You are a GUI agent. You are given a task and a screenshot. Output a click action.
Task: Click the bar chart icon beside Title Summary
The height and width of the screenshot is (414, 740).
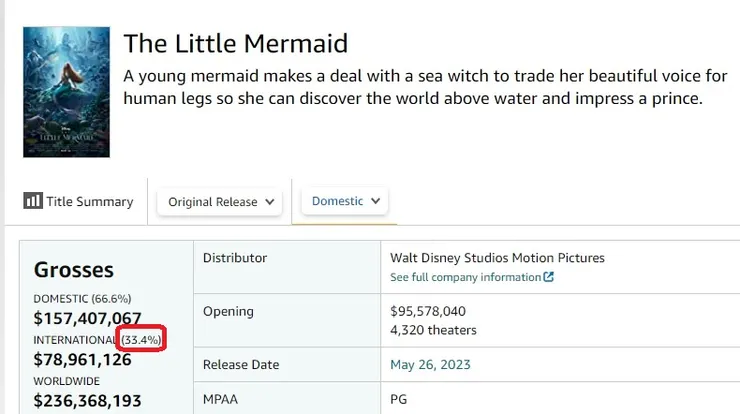pos(32,201)
